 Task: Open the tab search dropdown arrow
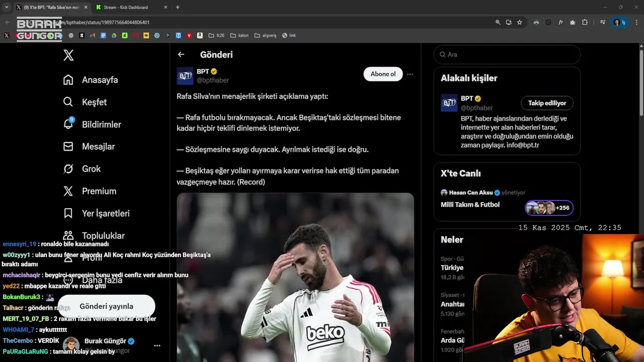7,7
